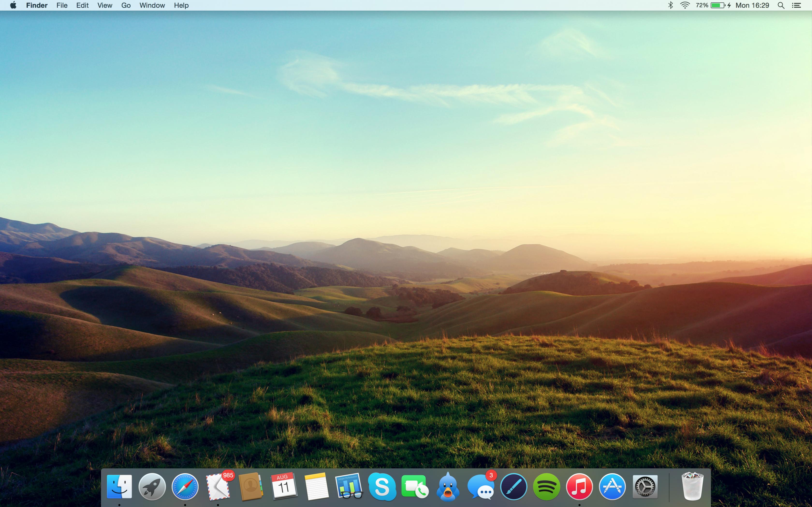Open FaceTime green camera icon
Screen dimensions: 812x507
coord(415,486)
